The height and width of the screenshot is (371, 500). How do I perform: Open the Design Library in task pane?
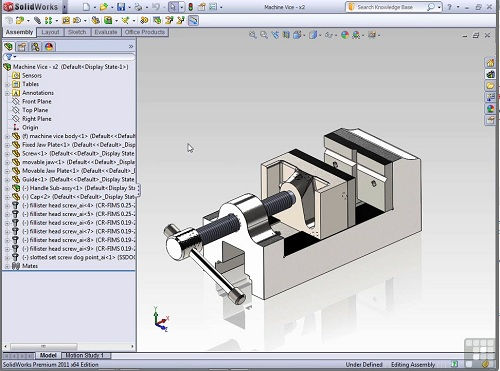point(490,74)
